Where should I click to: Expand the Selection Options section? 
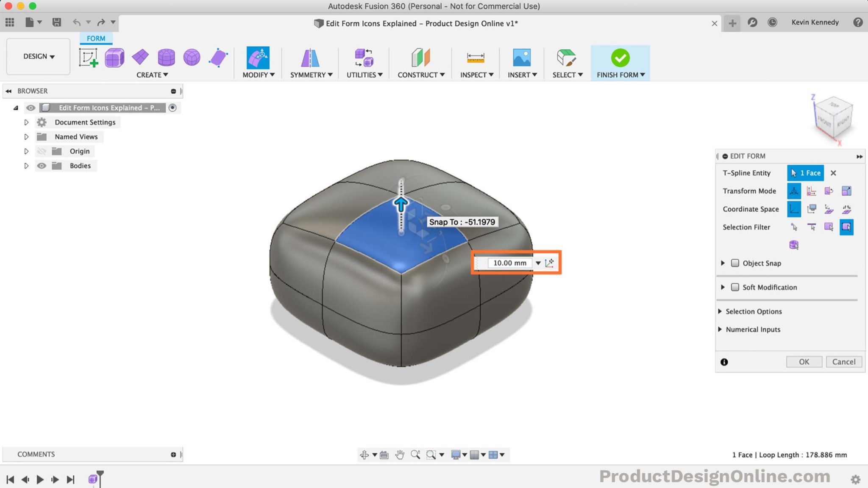point(721,311)
